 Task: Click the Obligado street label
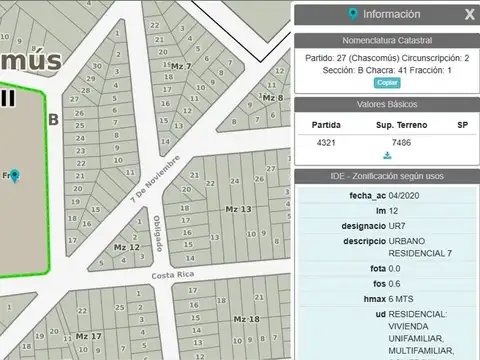[158, 233]
